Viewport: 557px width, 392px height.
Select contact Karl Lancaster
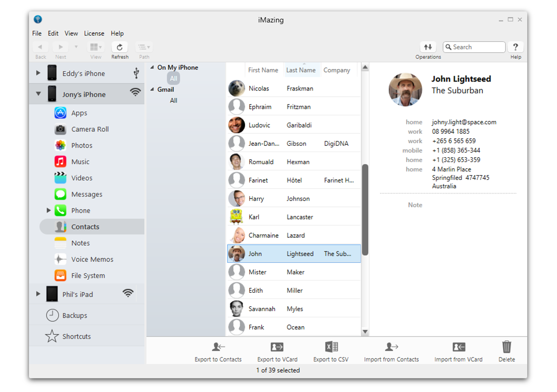pos(294,217)
